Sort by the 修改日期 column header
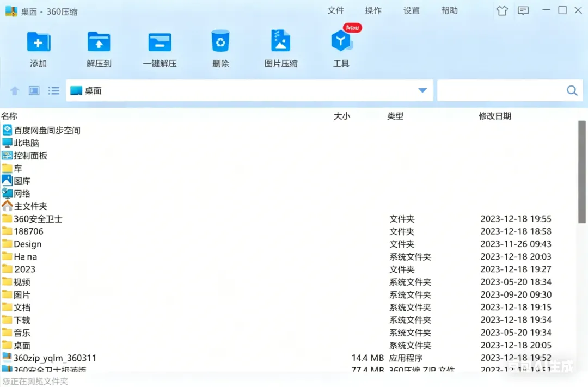This screenshot has width=588, height=387. click(494, 116)
